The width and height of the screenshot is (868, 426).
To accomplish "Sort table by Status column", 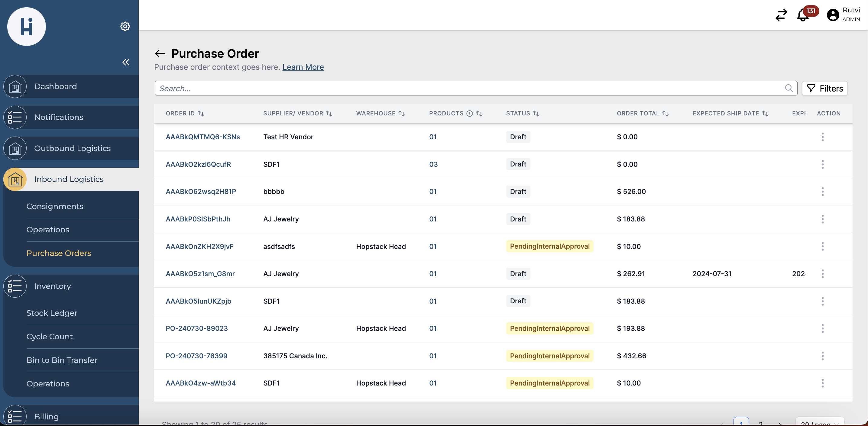I will tap(536, 114).
